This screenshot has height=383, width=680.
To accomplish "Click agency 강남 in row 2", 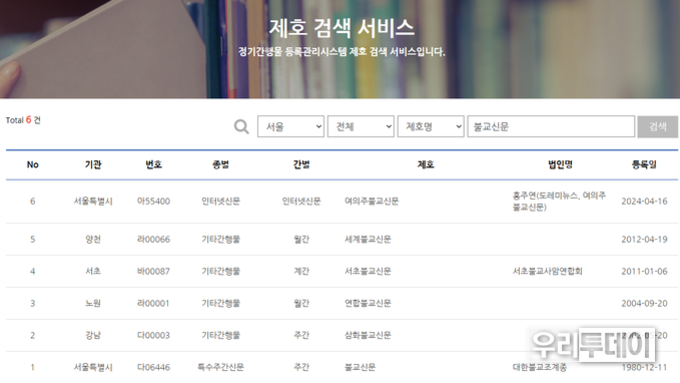I will 93,335.
